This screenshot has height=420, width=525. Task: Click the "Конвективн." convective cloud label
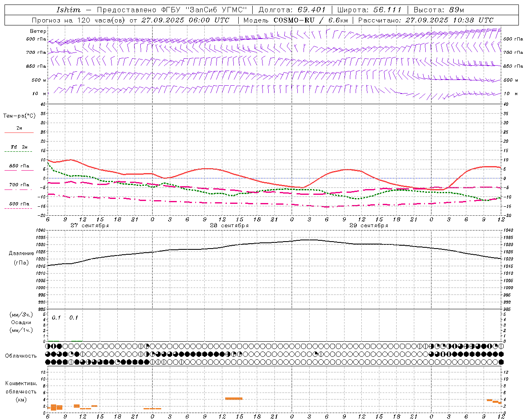[21, 383]
